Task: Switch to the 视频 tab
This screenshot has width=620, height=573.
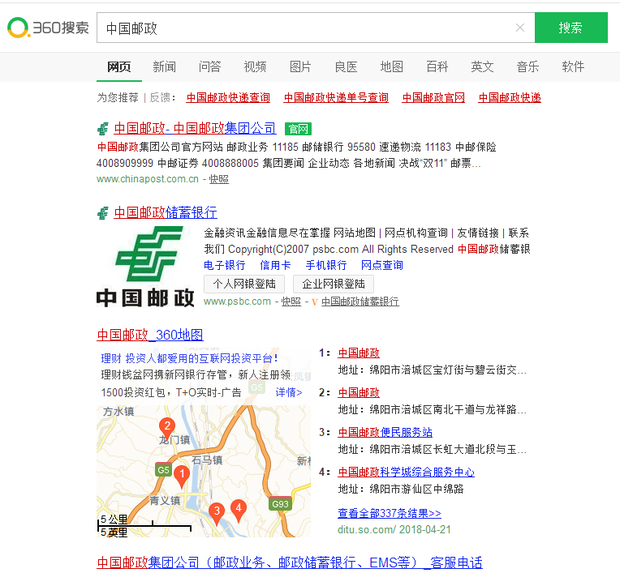Action: click(x=255, y=67)
